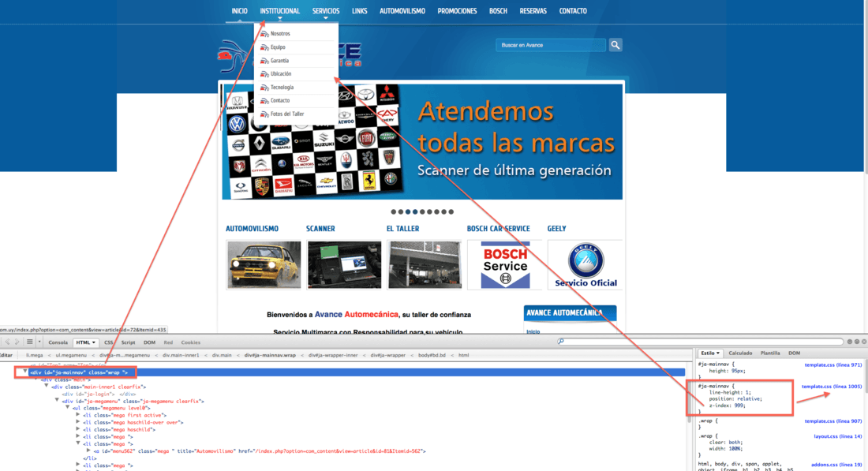Switch to the Script tab
868x471 pixels.
129,342
